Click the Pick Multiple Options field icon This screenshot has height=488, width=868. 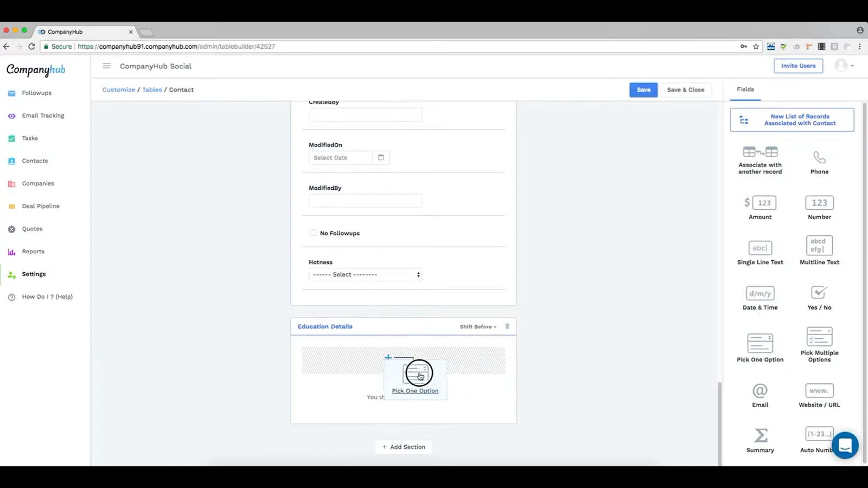point(819,336)
